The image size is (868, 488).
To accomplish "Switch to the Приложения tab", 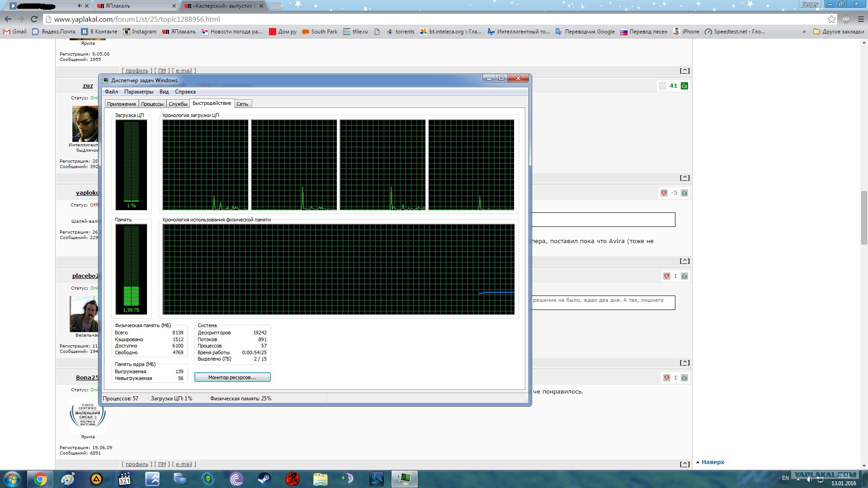I will pyautogui.click(x=122, y=104).
